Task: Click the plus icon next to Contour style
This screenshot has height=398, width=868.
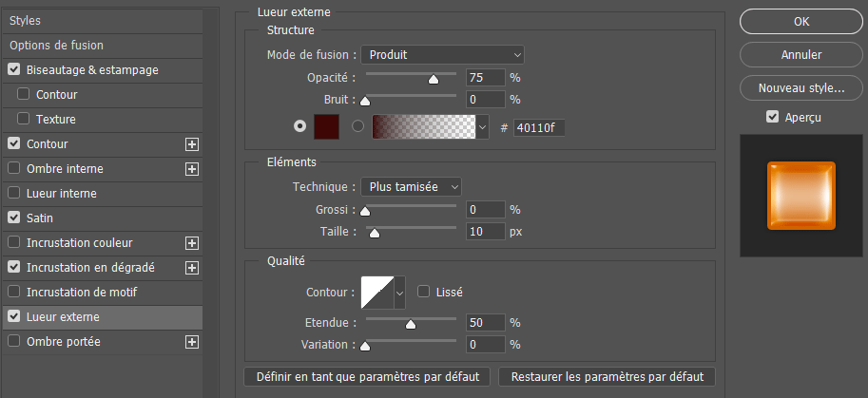Action: click(x=192, y=144)
